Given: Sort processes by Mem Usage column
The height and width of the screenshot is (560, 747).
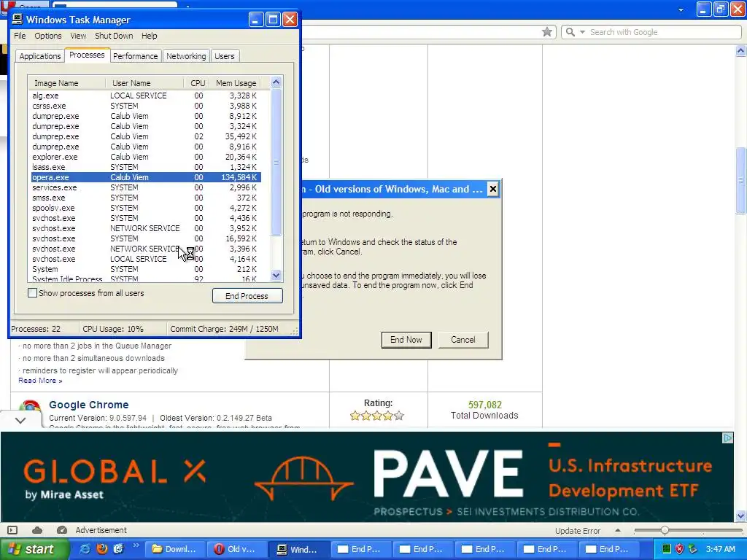Looking at the screenshot, I should [236, 83].
